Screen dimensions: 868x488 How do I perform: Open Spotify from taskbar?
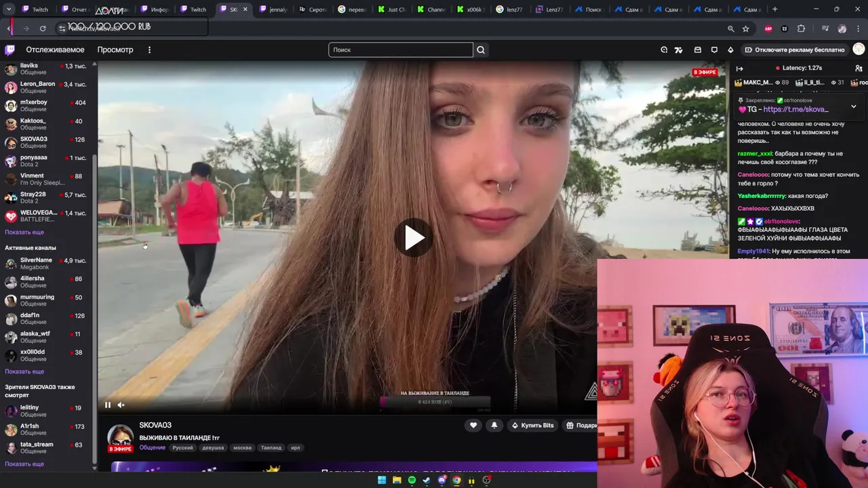(x=412, y=481)
